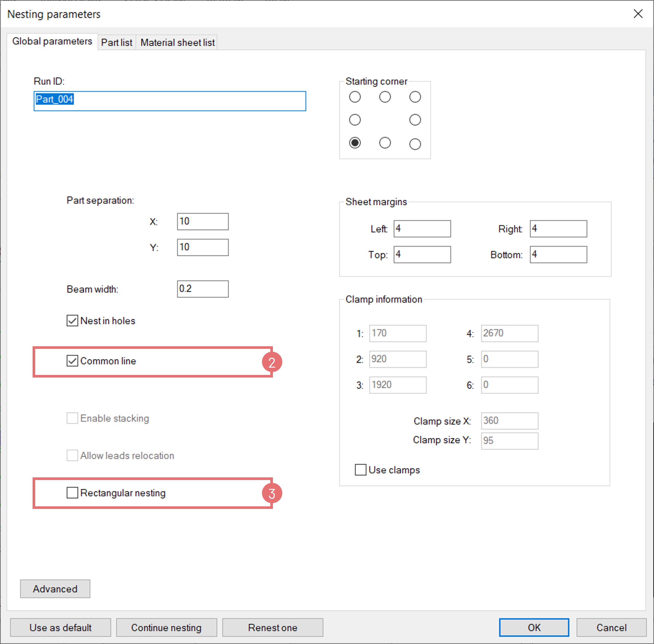Switch to the Part list tab

coord(116,42)
